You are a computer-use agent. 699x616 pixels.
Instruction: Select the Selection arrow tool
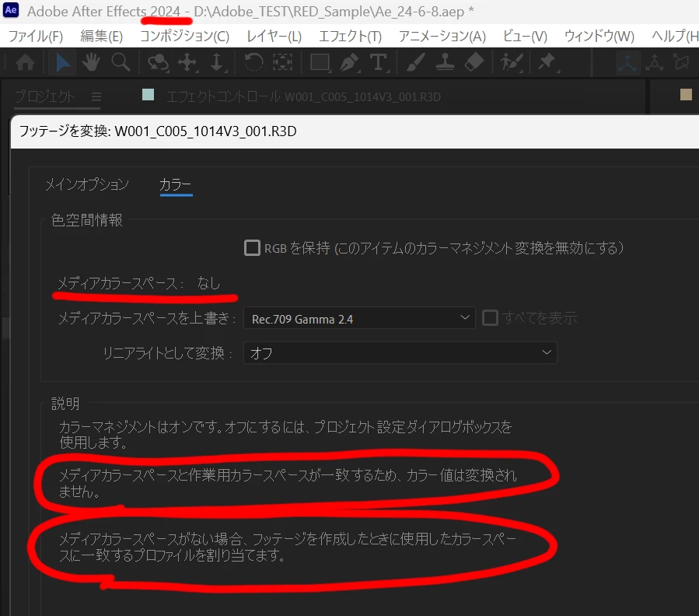click(63, 62)
